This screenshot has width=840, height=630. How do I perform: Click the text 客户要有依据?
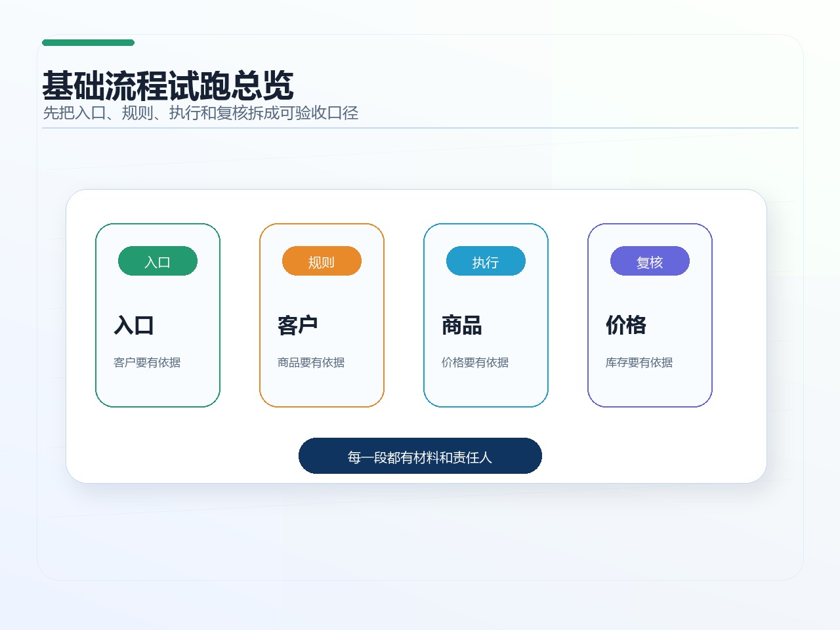(x=147, y=362)
